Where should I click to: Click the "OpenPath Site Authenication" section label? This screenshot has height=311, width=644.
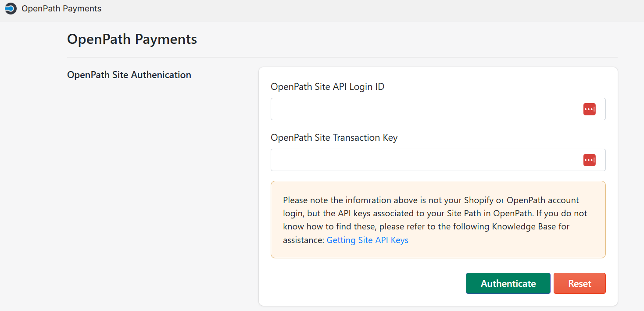(x=129, y=75)
